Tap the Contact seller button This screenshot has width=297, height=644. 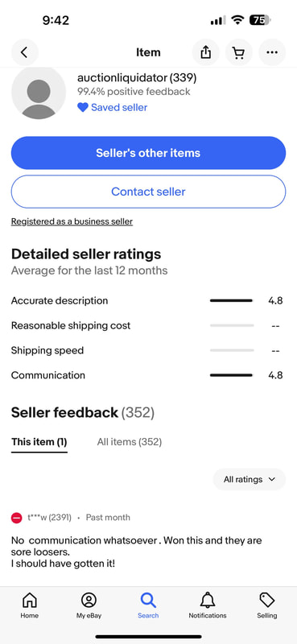point(148,192)
